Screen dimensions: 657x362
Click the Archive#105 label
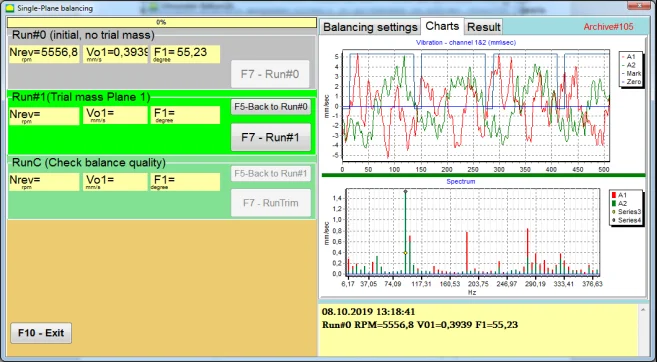(608, 27)
